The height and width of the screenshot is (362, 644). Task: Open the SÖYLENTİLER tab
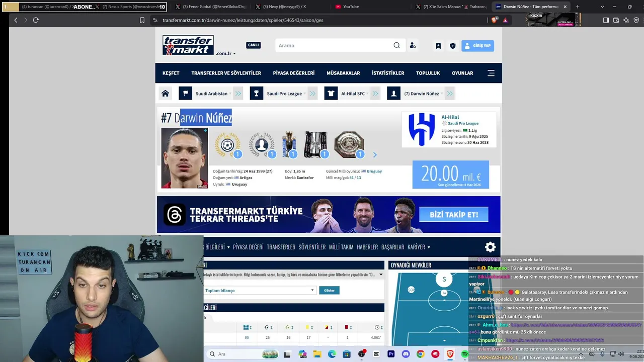pyautogui.click(x=312, y=247)
